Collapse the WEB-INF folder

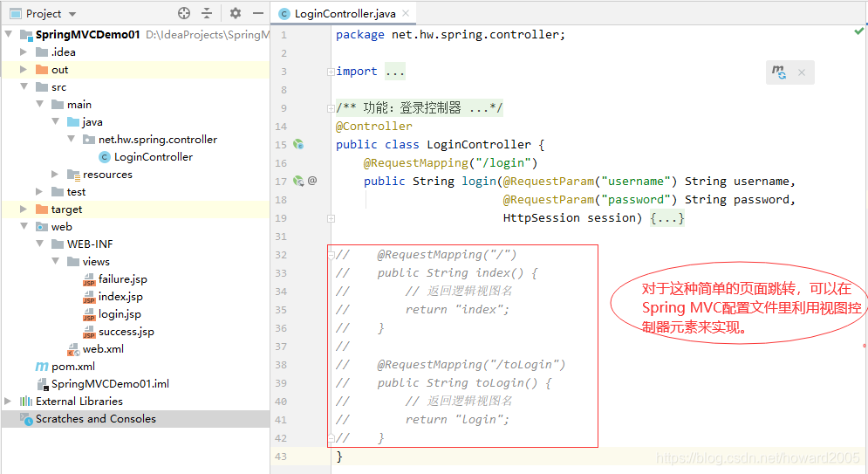(x=39, y=244)
